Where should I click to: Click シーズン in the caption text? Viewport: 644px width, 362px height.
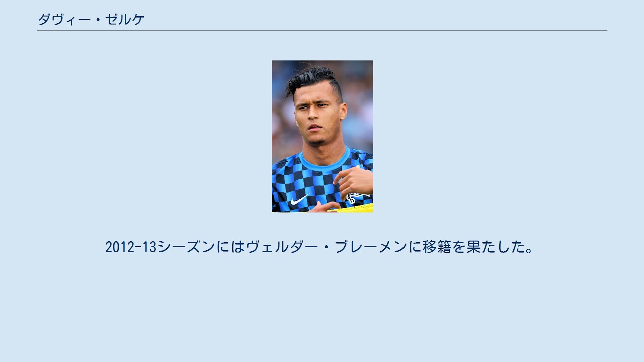[186, 247]
